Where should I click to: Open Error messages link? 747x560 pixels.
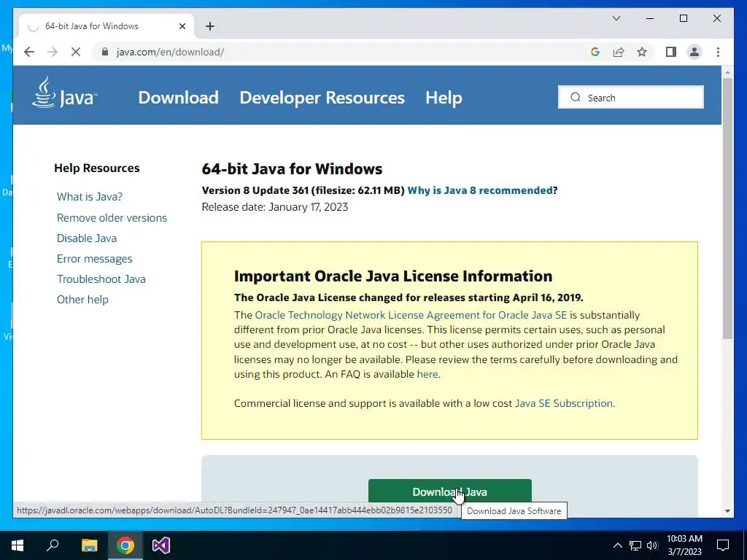click(95, 259)
